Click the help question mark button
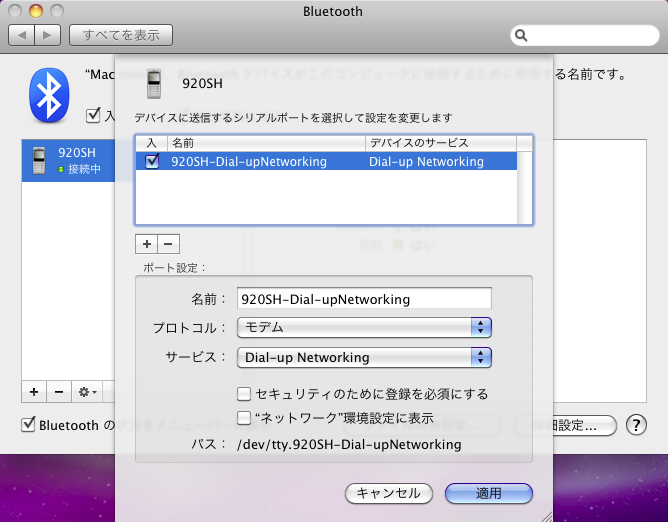 pyautogui.click(x=636, y=424)
